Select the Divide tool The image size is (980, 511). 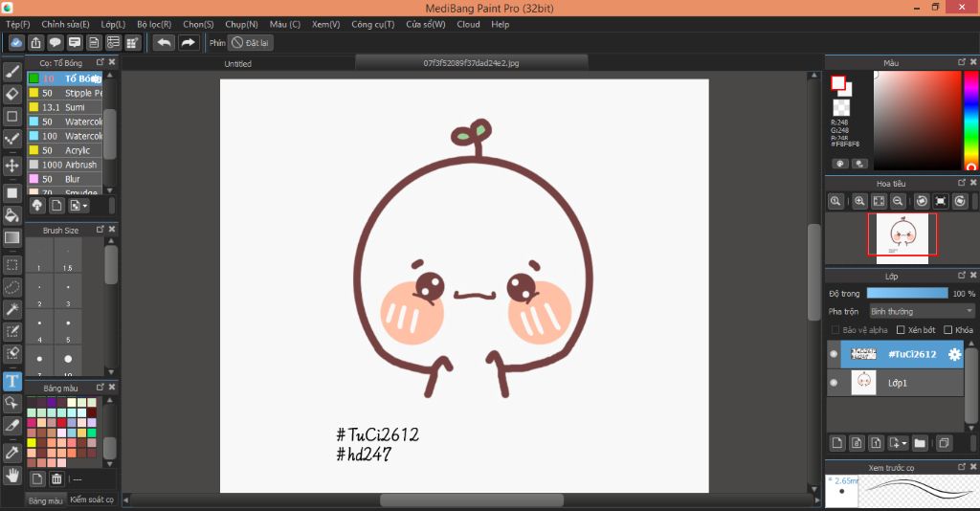[11, 426]
